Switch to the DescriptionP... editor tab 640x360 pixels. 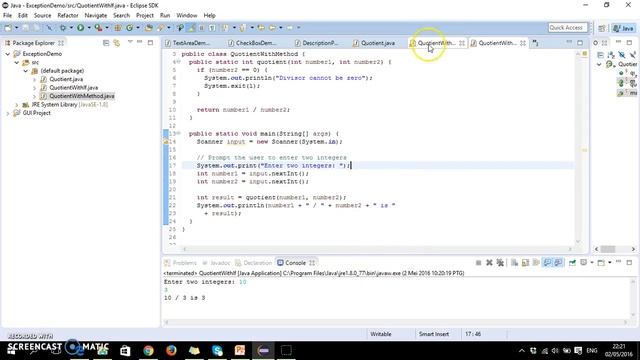coord(316,43)
